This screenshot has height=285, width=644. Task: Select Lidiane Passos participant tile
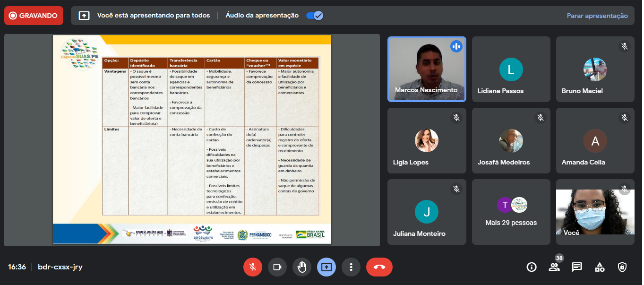point(511,69)
